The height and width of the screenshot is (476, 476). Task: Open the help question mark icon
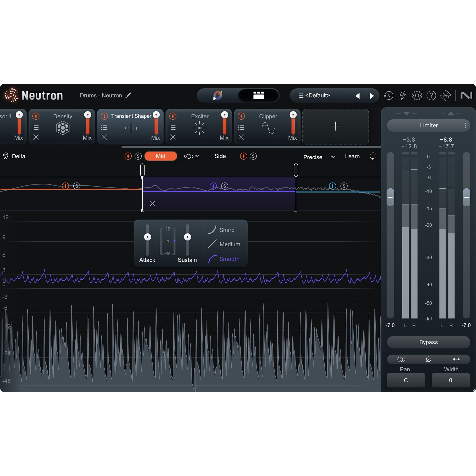431,96
